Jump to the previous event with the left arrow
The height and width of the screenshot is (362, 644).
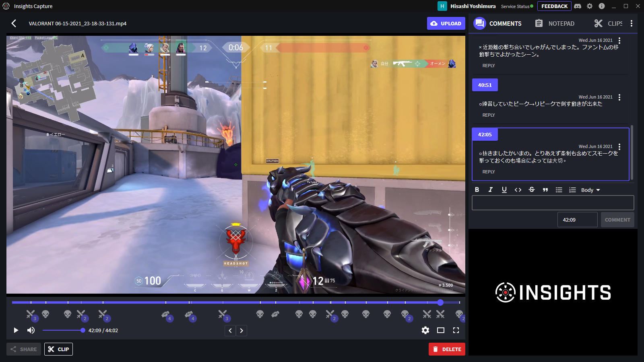click(230, 331)
